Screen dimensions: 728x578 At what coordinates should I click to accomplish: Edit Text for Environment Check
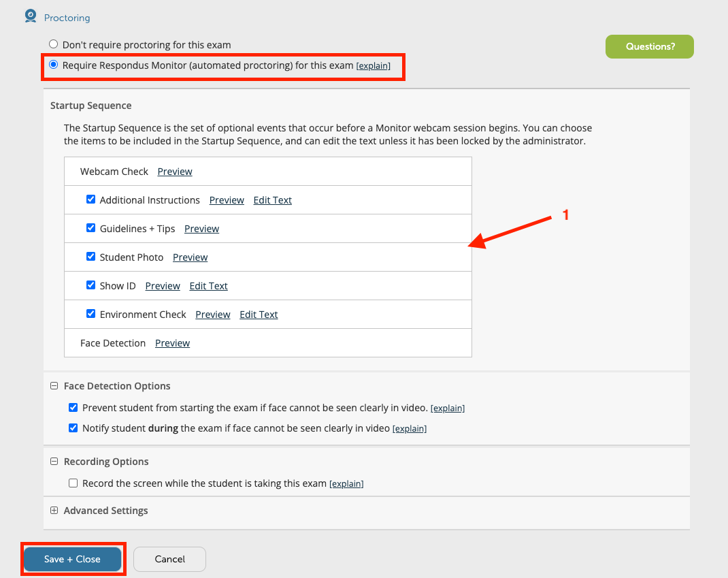259,315
